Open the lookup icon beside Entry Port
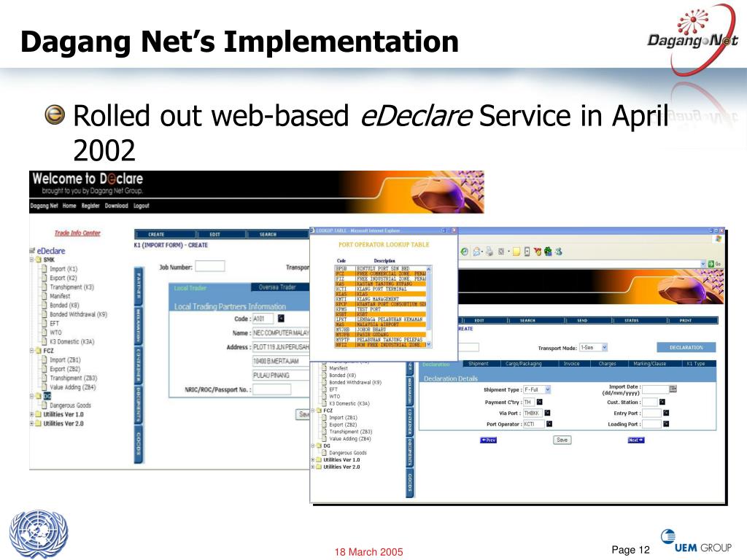This screenshot has height=560, width=747. point(666,413)
